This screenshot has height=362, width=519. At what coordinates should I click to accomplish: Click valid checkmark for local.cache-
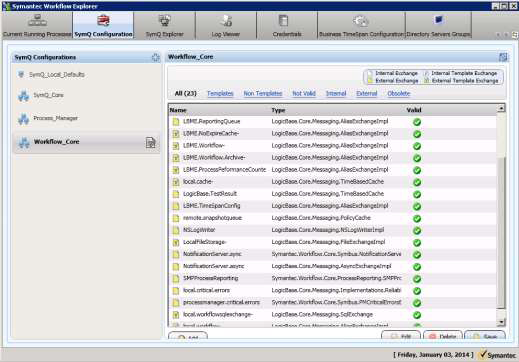coord(417,182)
